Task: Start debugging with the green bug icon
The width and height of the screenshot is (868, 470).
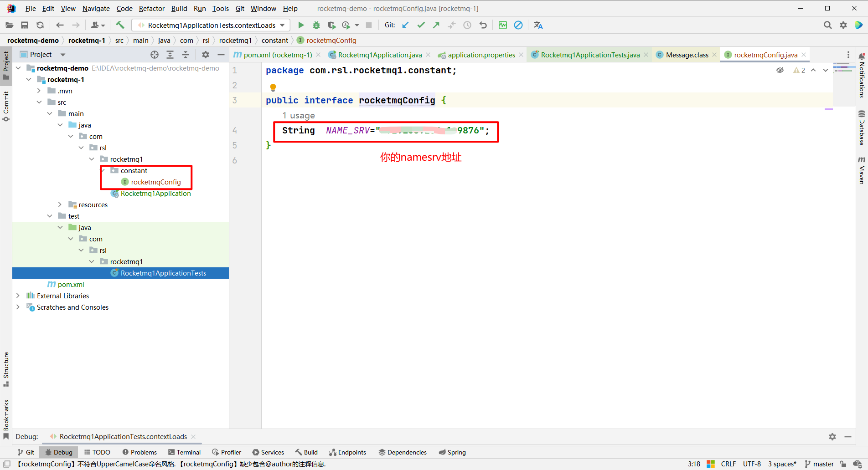Action: [x=316, y=25]
